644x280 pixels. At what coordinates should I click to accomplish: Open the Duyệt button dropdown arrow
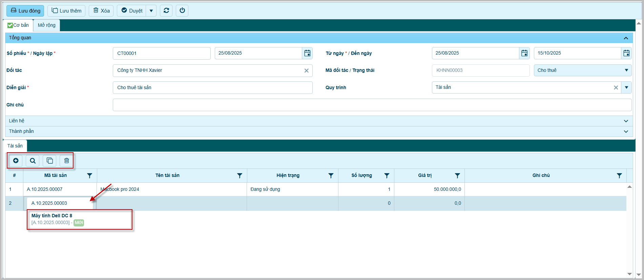[151, 11]
